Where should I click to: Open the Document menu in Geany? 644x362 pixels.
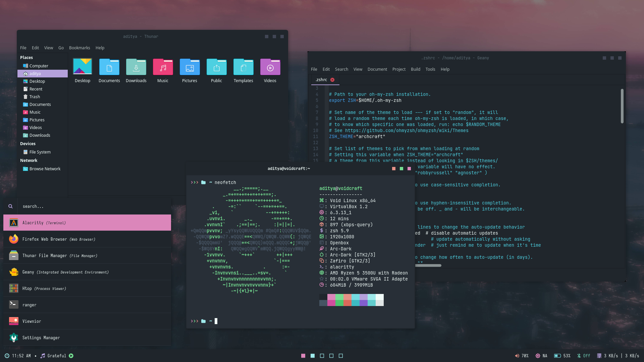(377, 69)
